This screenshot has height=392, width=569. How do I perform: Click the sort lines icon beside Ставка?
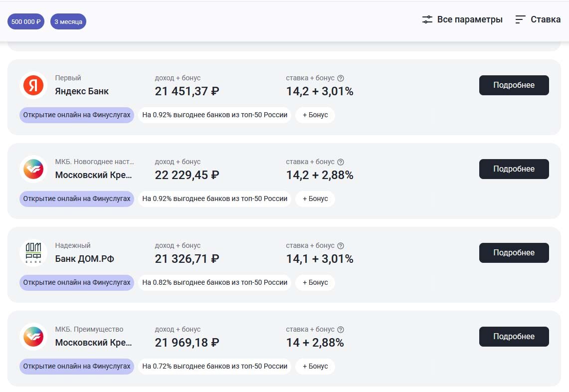click(520, 19)
